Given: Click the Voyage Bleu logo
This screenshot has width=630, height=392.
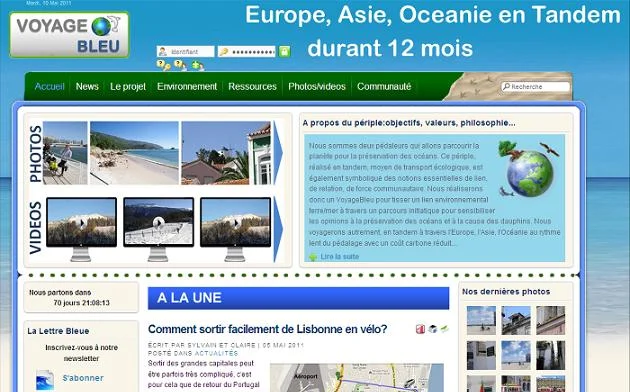Looking at the screenshot, I should (x=69, y=35).
